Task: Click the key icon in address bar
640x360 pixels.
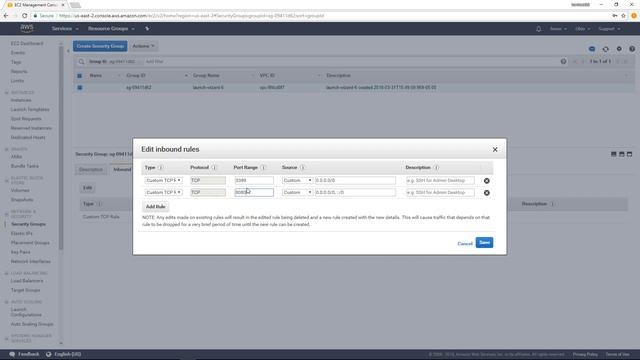Action: pos(615,16)
